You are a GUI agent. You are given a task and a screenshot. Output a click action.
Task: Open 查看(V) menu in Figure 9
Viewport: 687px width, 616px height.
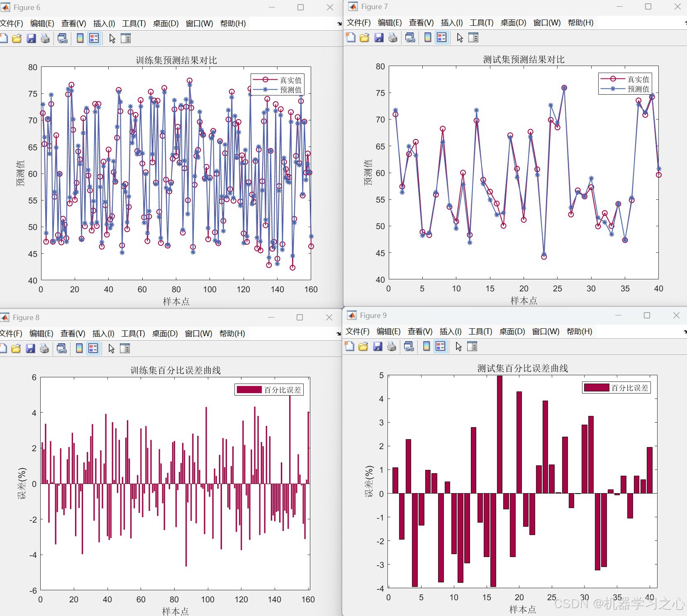tap(420, 332)
